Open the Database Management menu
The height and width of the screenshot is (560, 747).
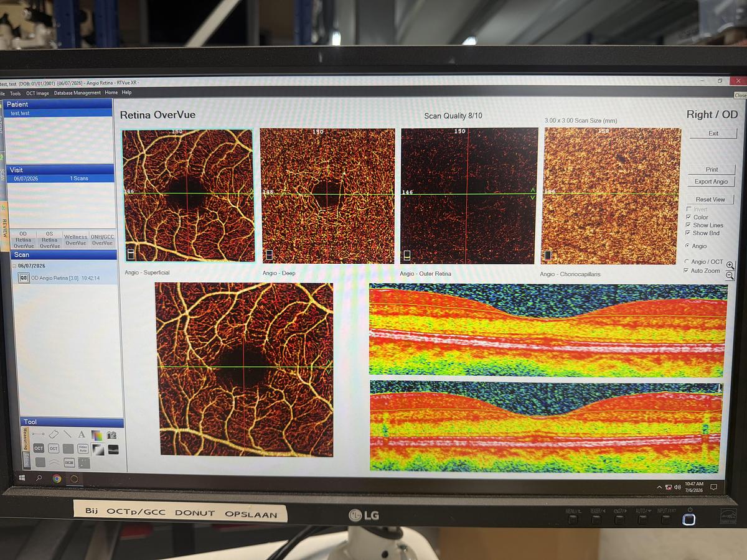pyautogui.click(x=77, y=93)
